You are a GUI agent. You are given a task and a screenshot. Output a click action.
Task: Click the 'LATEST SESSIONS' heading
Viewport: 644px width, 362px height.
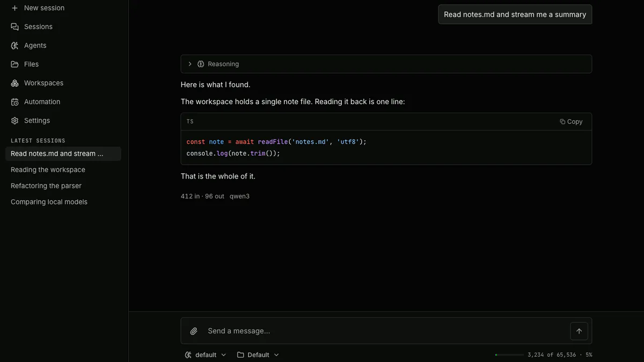[x=38, y=141]
